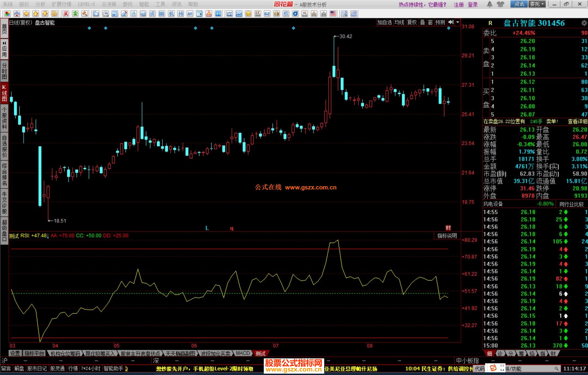Toggle 复权 price adjustment button

tap(412, 22)
